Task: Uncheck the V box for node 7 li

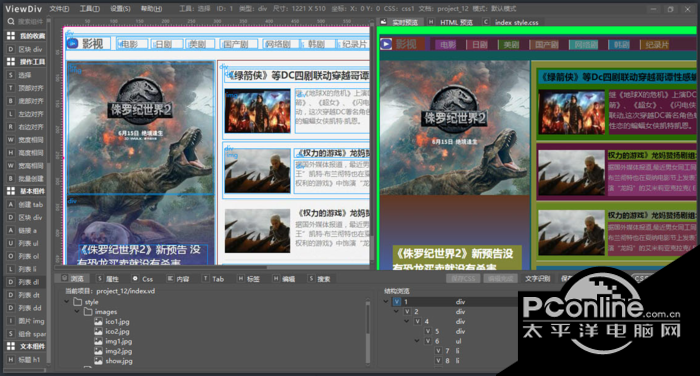Action: click(x=438, y=351)
